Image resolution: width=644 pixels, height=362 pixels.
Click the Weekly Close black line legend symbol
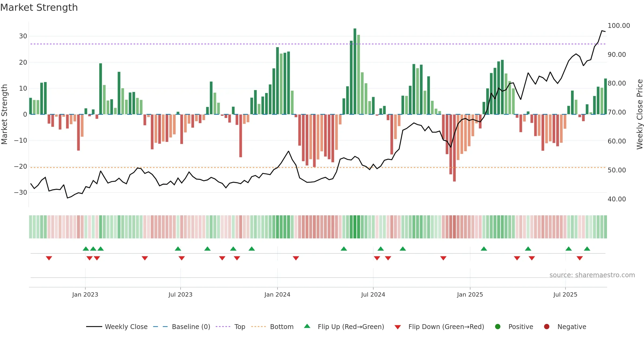[94, 327]
